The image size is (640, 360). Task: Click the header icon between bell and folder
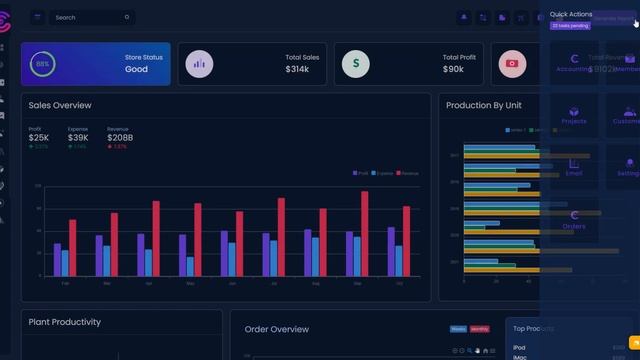[x=483, y=18]
